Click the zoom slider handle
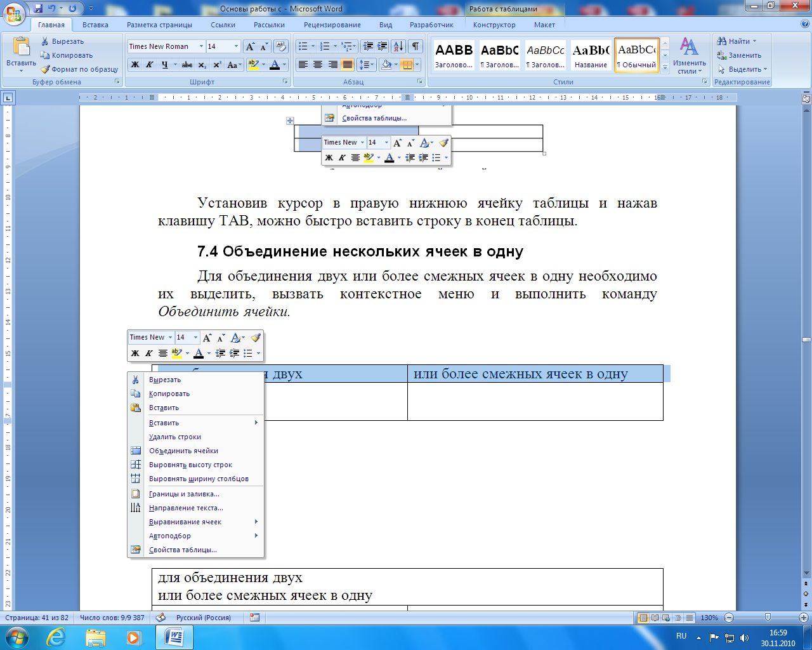This screenshot has height=650, width=812. pyautogui.click(x=768, y=618)
